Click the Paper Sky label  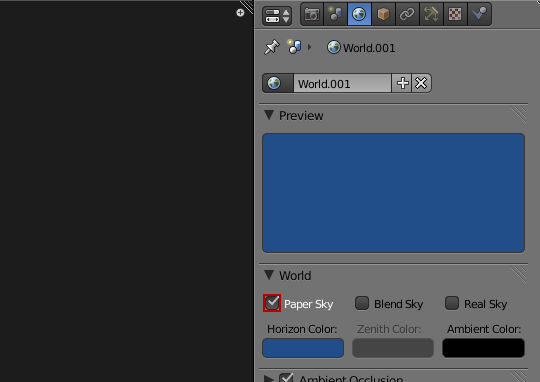(309, 304)
